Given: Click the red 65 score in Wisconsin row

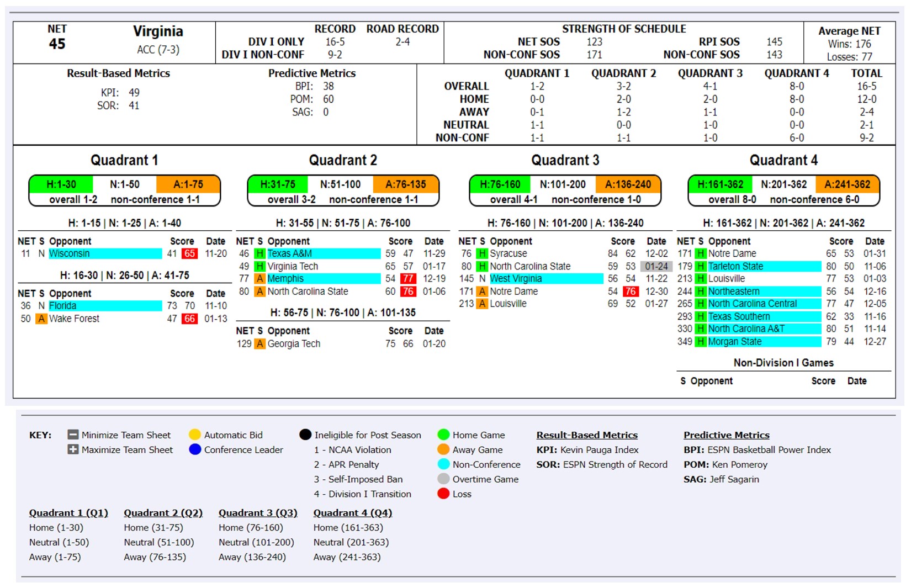Looking at the screenshot, I should click(190, 253).
